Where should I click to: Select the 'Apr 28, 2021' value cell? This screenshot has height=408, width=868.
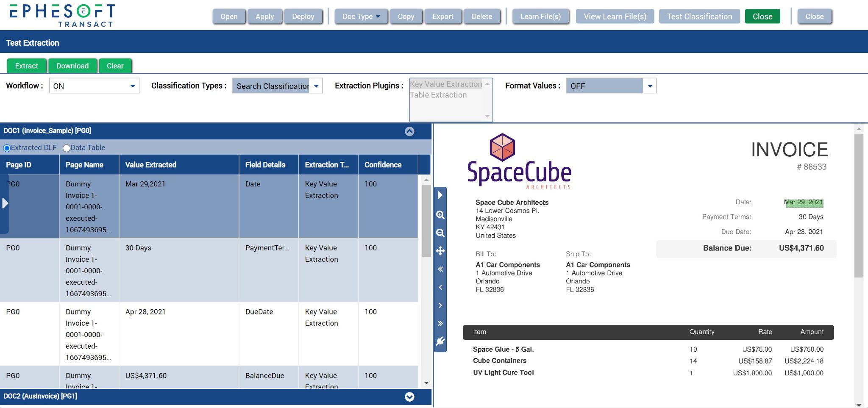click(179, 334)
